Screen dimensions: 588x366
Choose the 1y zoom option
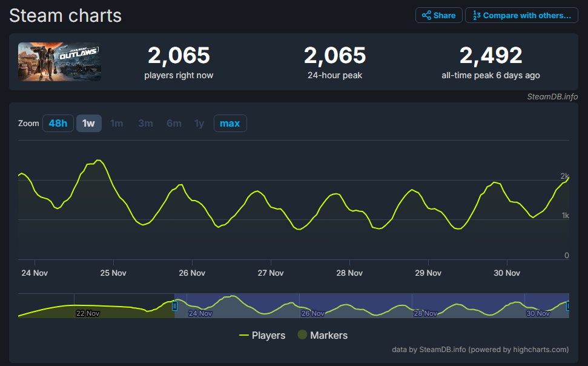coord(199,123)
